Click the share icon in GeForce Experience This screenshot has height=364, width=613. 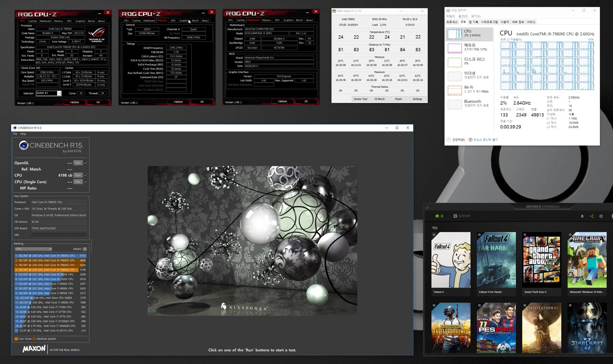pos(591,216)
